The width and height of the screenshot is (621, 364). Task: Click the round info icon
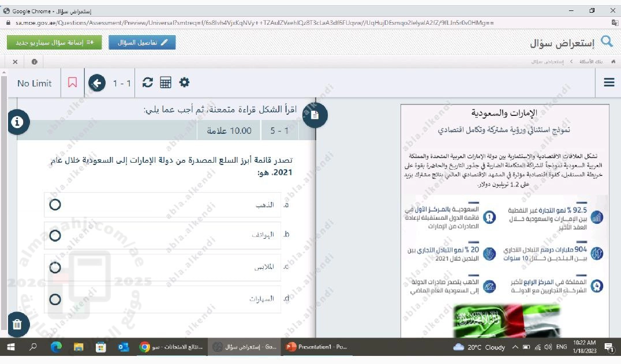click(18, 122)
